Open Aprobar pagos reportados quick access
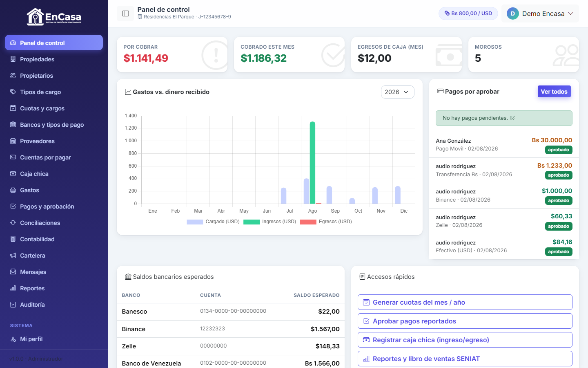Viewport: 588px width, 368px height. click(x=465, y=321)
